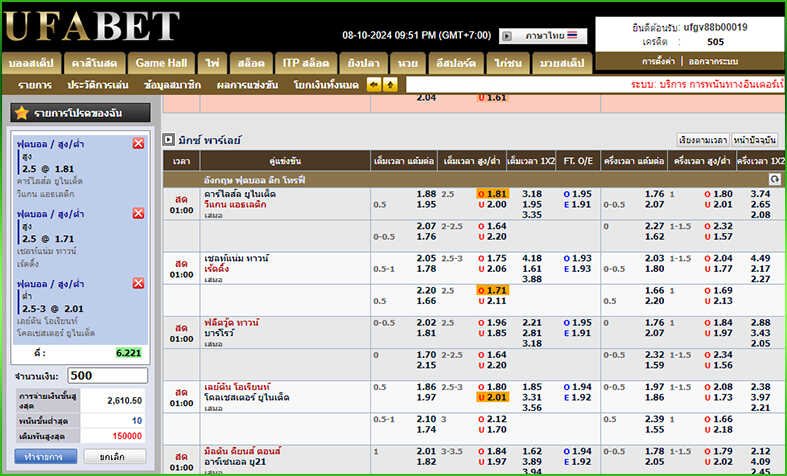The height and width of the screenshot is (476, 787).
Task: Select highlighted over odds 1.81 for Carlisle match
Action: [492, 194]
